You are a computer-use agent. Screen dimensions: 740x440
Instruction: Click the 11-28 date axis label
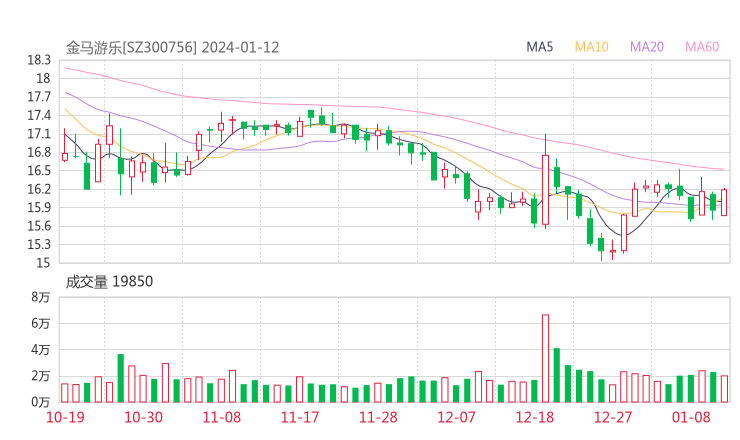(x=378, y=417)
